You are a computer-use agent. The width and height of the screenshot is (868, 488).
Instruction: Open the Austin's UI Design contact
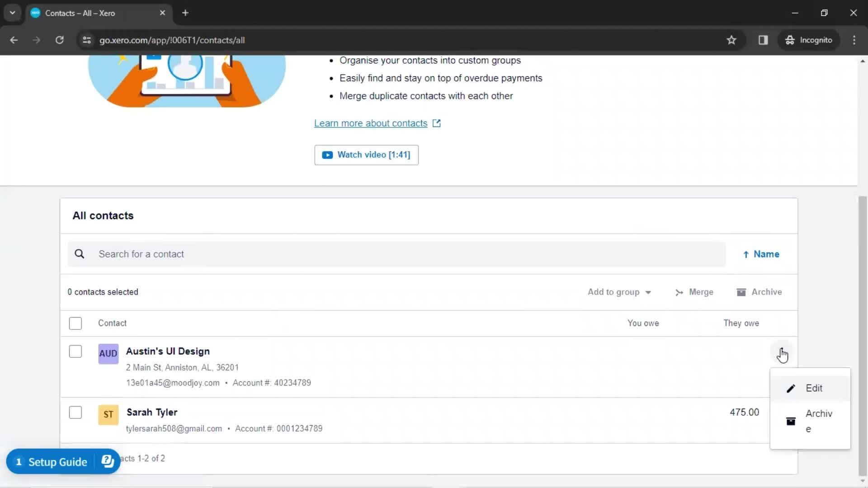coord(168,352)
